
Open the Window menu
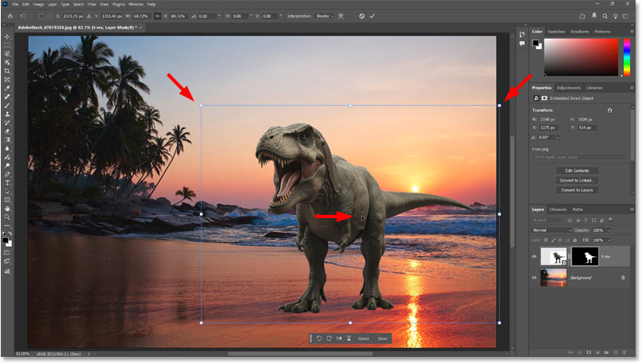[136, 4]
